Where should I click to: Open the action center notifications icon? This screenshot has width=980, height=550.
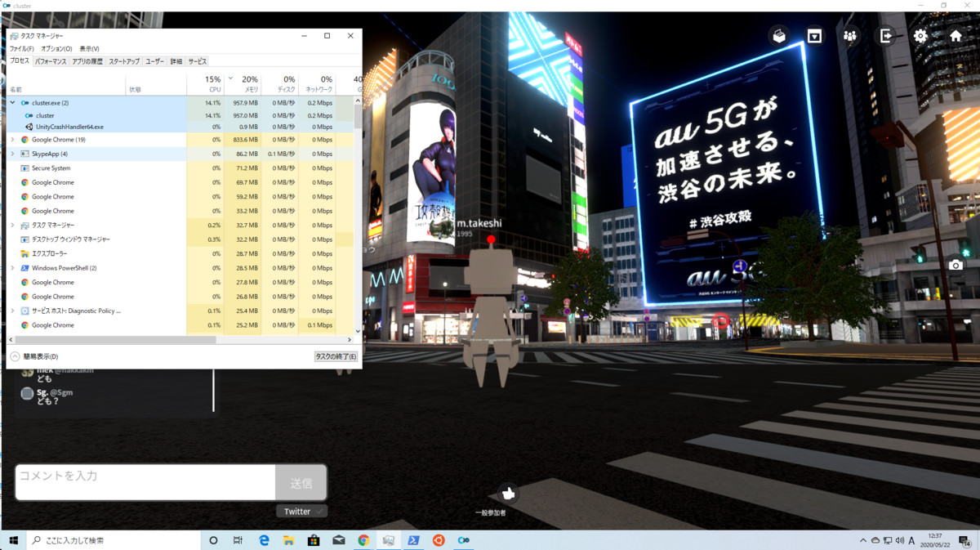point(965,540)
